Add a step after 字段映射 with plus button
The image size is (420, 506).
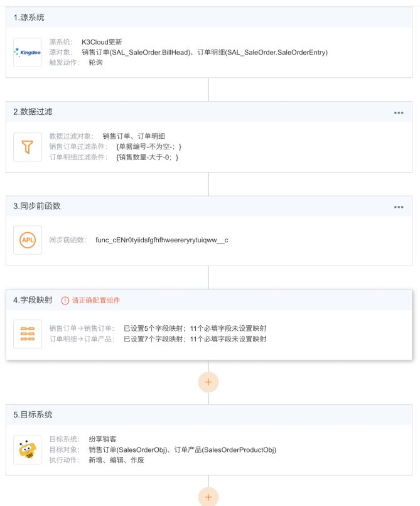pos(208,382)
